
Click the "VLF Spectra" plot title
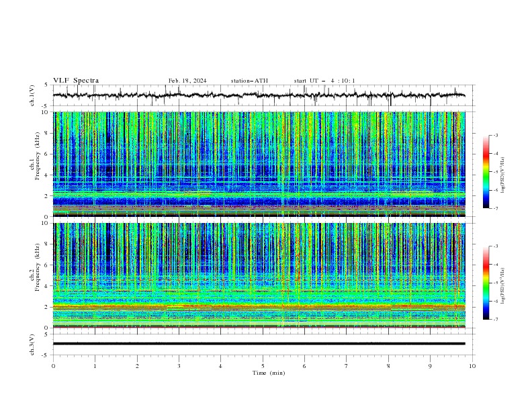(76, 81)
